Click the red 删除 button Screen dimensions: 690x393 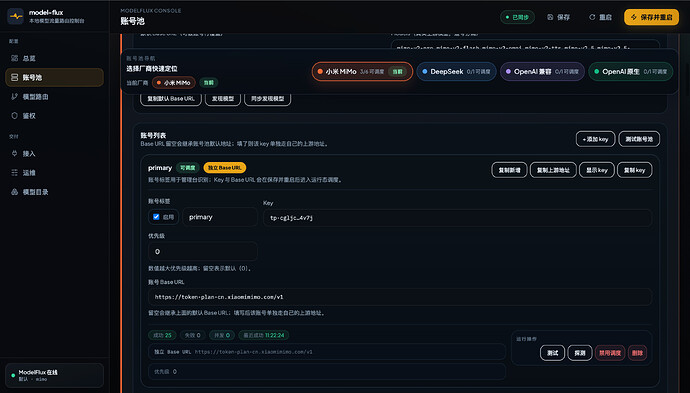[637, 353]
